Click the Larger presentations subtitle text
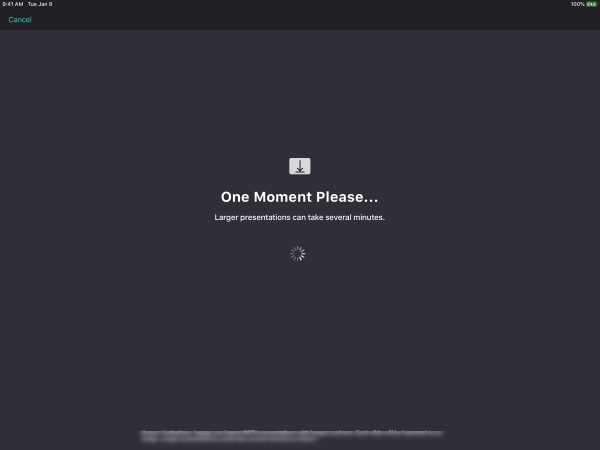 [x=299, y=217]
